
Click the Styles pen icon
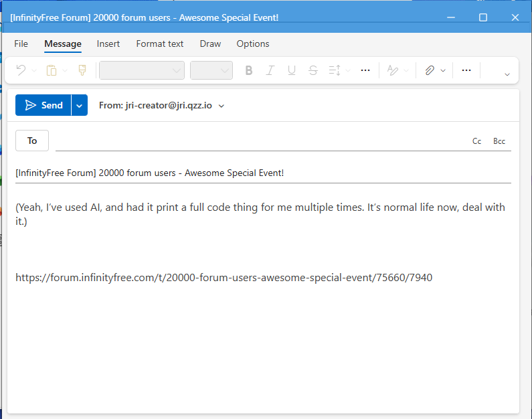[x=393, y=70]
